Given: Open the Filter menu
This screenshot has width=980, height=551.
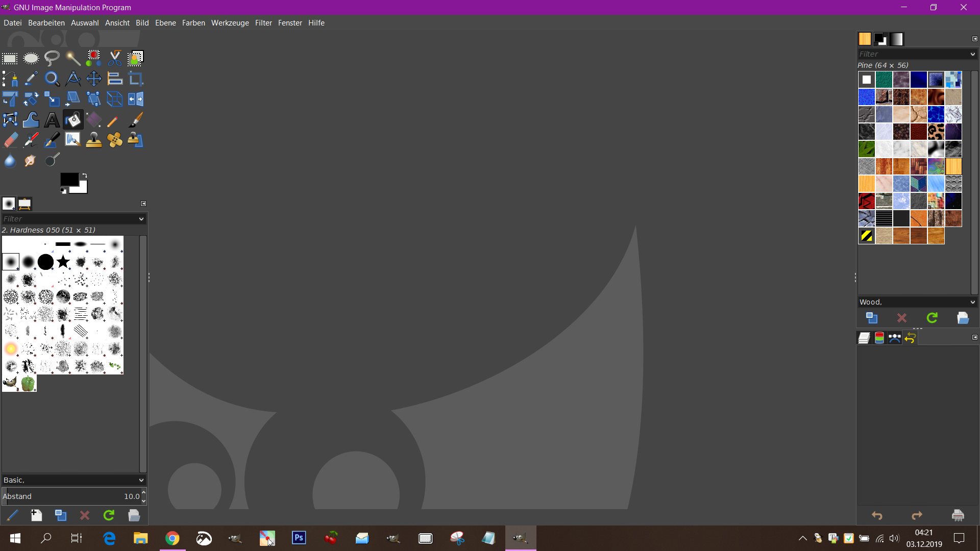Looking at the screenshot, I should 263,23.
